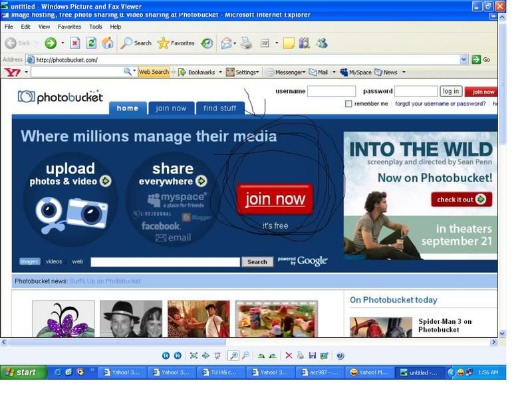Click the Best Fit icon

tap(194, 355)
